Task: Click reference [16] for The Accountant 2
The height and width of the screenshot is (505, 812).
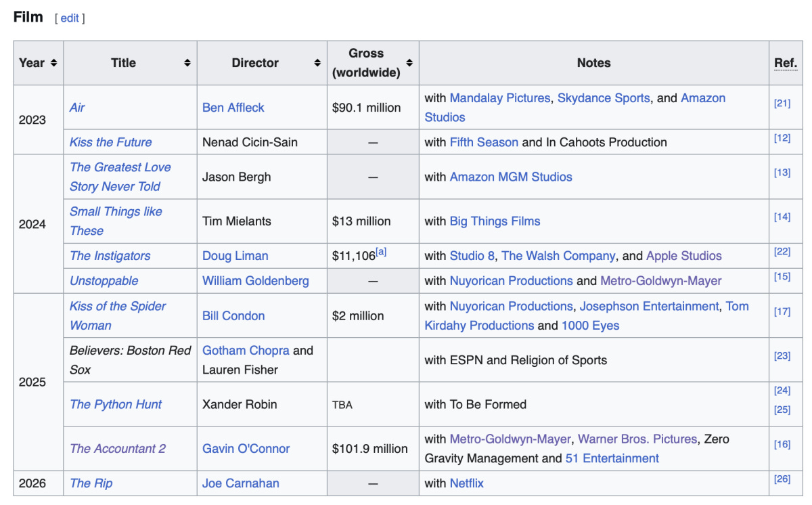Action: coord(782,445)
